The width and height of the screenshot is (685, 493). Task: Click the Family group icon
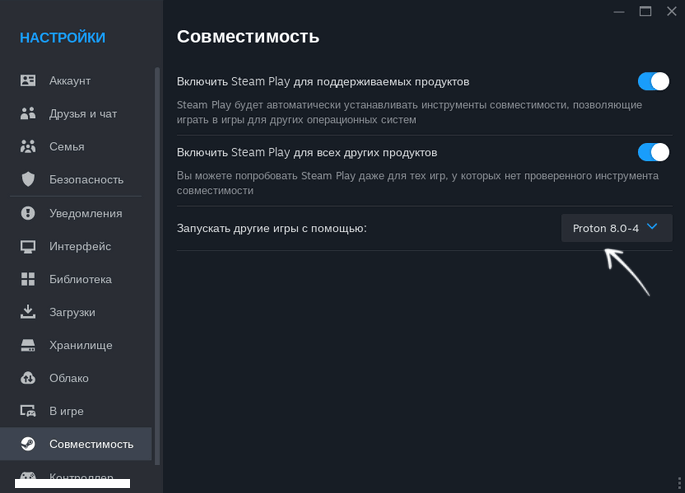[x=28, y=146]
